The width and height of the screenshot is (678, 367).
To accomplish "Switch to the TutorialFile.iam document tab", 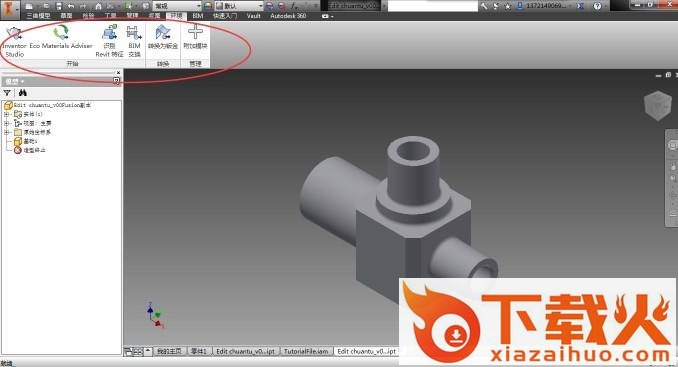I will [306, 351].
